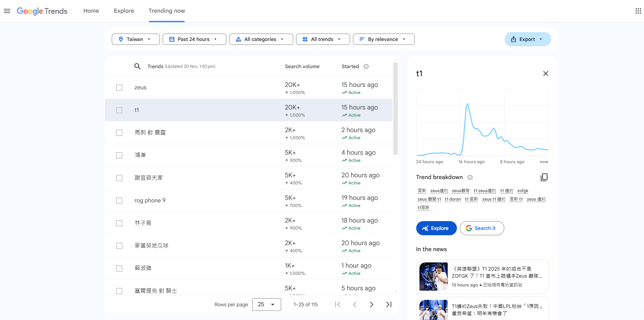Change rows per page from 25
The image size is (644, 320).
(267, 304)
